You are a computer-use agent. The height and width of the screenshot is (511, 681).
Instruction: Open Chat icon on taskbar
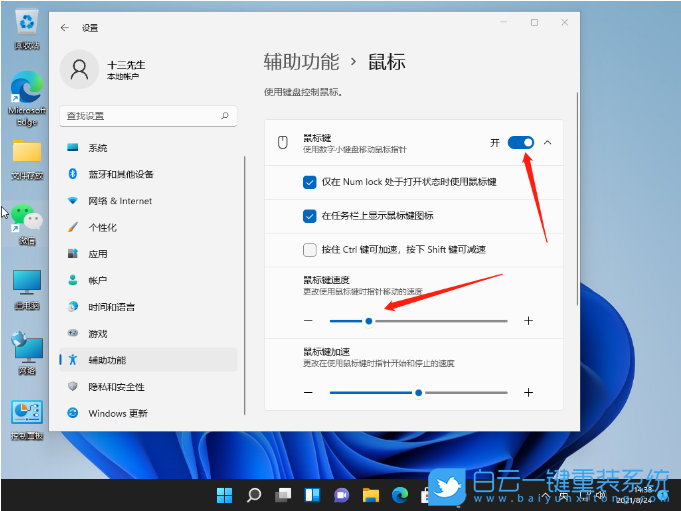coord(341,495)
